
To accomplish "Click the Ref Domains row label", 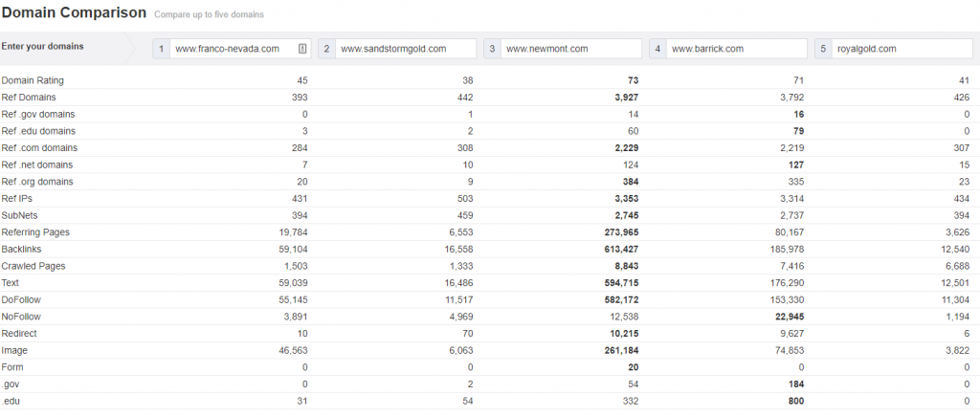I will (x=29, y=98).
